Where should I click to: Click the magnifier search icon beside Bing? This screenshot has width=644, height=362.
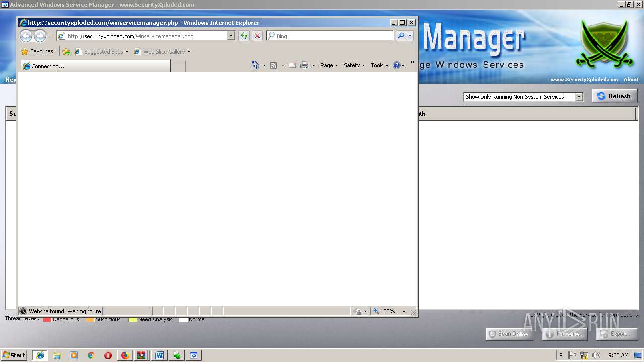coord(401,36)
